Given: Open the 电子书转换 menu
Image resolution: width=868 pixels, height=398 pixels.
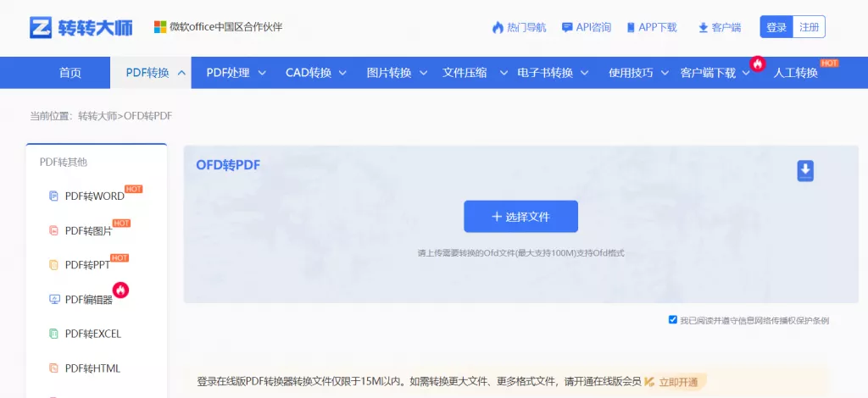Looking at the screenshot, I should coord(545,73).
